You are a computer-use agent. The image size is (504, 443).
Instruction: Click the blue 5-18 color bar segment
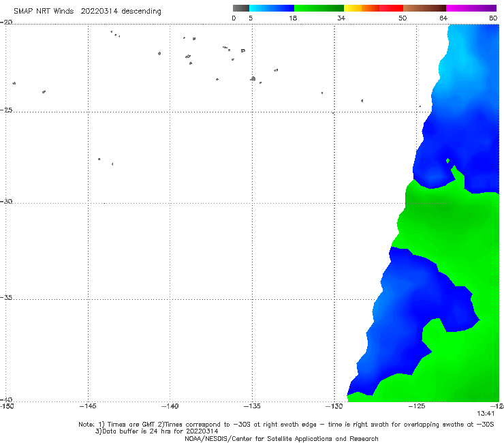(x=272, y=8)
